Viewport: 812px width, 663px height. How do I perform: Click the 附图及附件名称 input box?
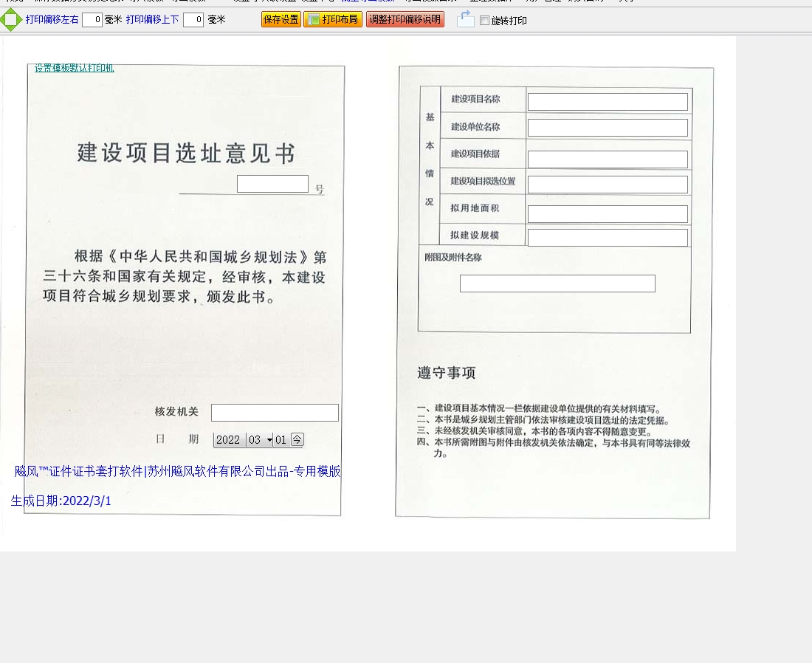point(557,284)
